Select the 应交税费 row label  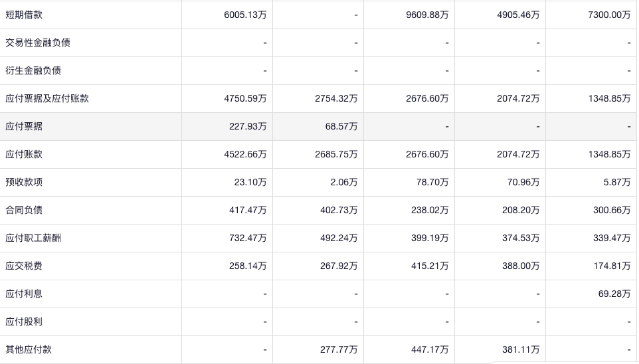(x=24, y=266)
